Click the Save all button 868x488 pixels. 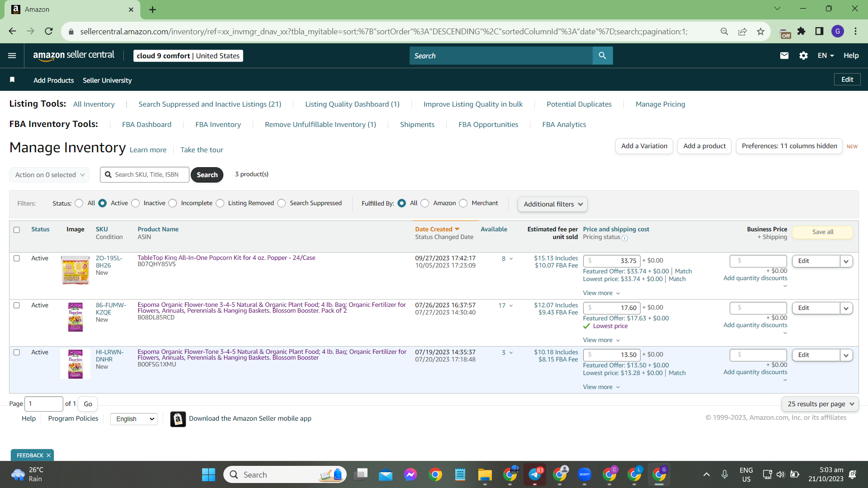click(x=823, y=232)
